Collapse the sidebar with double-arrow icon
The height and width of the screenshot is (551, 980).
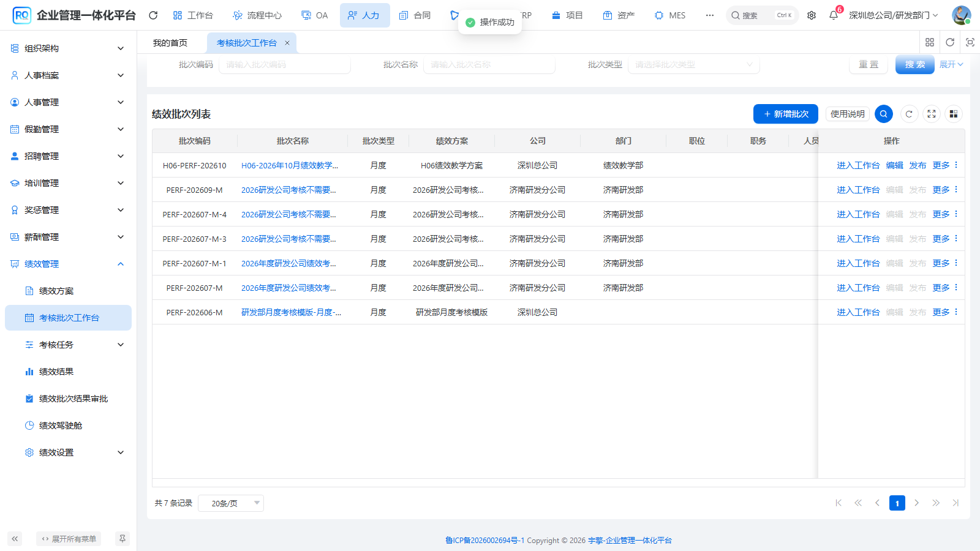pyautogui.click(x=15, y=539)
